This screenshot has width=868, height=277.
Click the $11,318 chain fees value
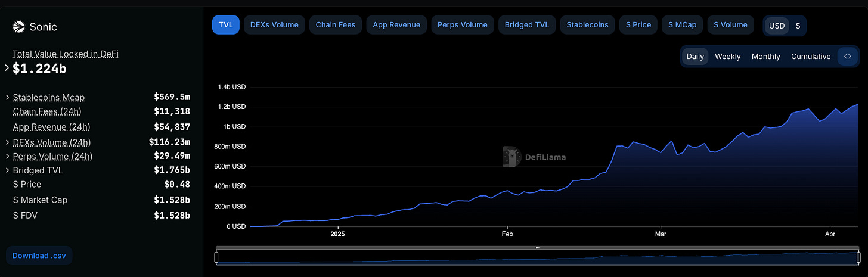[x=172, y=111]
